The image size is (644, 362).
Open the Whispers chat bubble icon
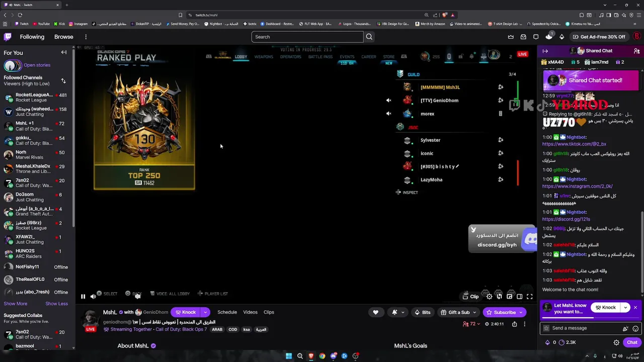tap(536, 37)
